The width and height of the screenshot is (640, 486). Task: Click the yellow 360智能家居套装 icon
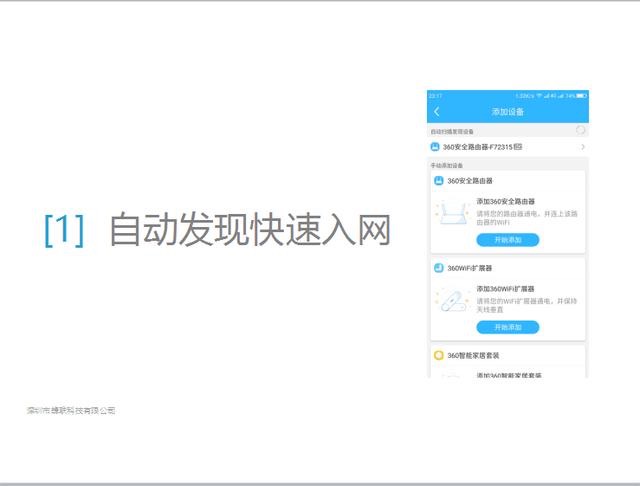(x=438, y=355)
